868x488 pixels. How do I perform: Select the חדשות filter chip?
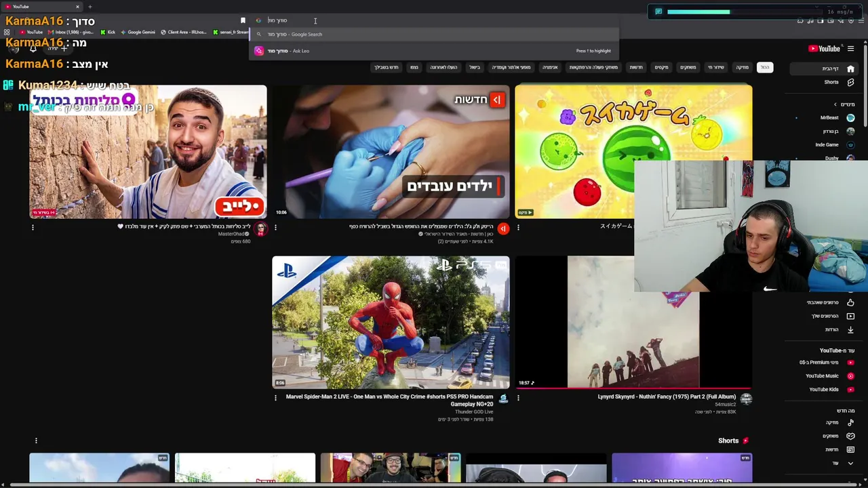point(635,67)
